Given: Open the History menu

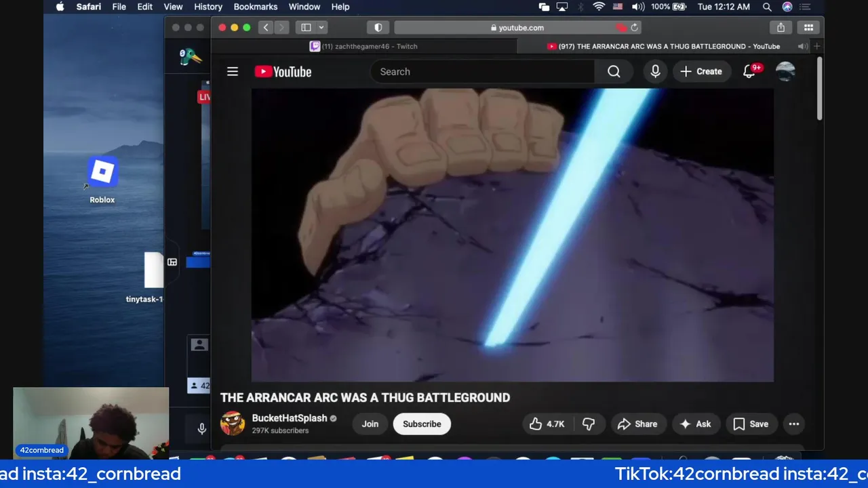Looking at the screenshot, I should click(208, 7).
